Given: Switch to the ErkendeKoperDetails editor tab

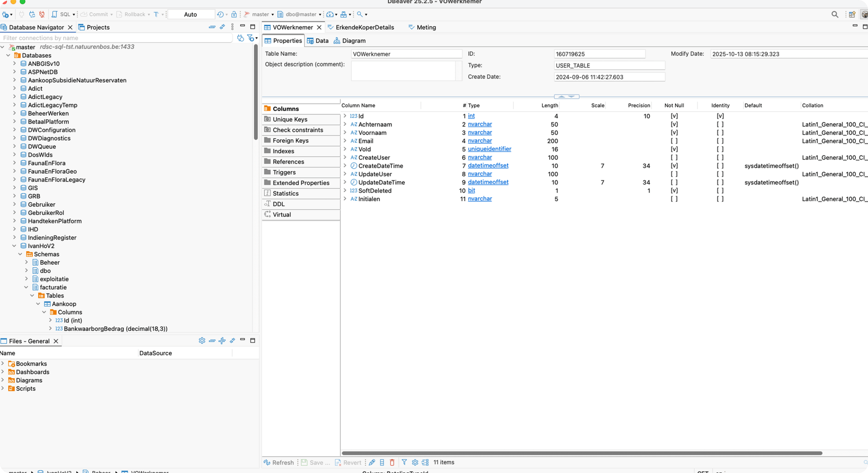Looking at the screenshot, I should 364,27.
